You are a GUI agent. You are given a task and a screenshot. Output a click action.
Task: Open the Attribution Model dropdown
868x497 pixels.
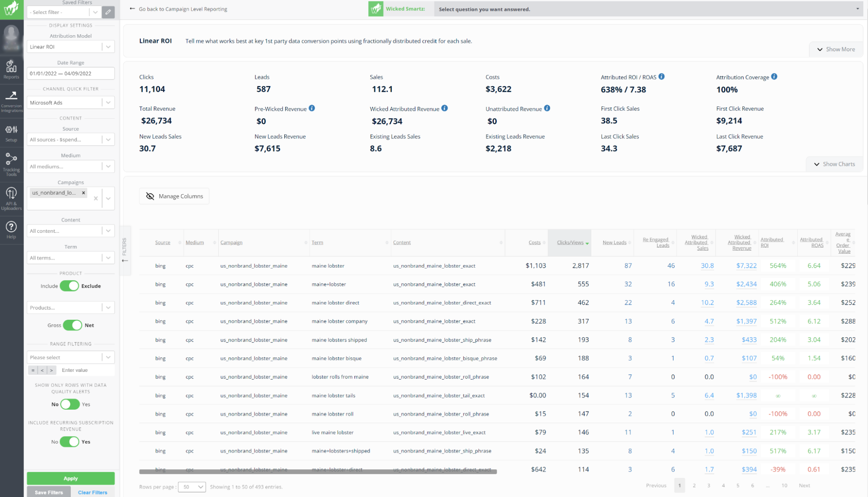pos(71,47)
